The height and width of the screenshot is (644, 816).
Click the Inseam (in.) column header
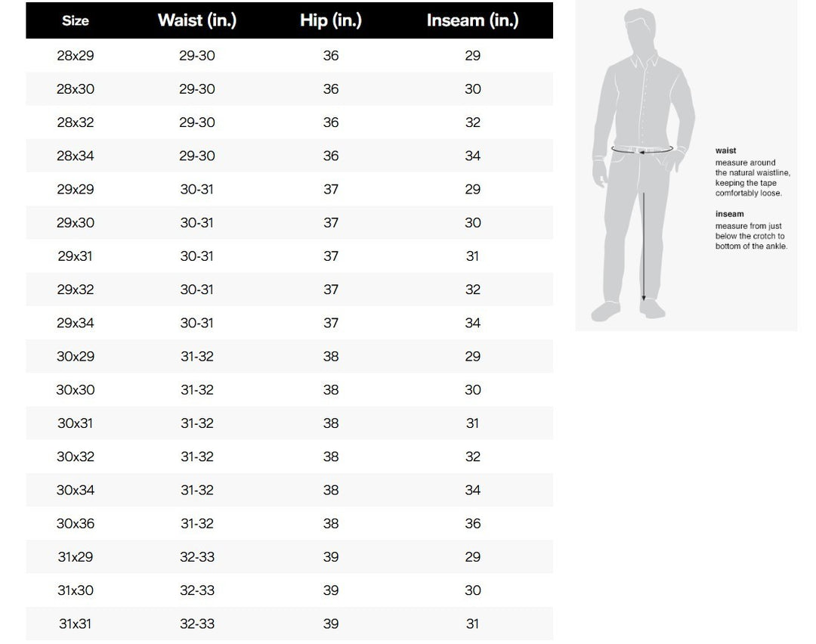[x=472, y=20]
